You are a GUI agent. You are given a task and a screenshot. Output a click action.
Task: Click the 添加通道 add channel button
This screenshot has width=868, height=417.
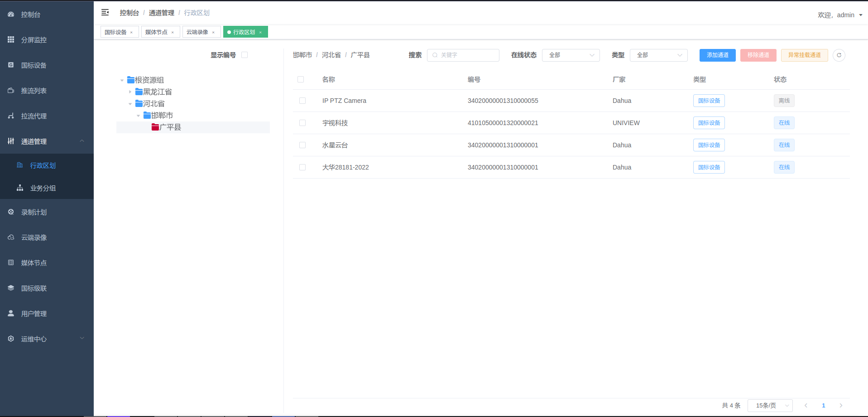click(x=717, y=55)
